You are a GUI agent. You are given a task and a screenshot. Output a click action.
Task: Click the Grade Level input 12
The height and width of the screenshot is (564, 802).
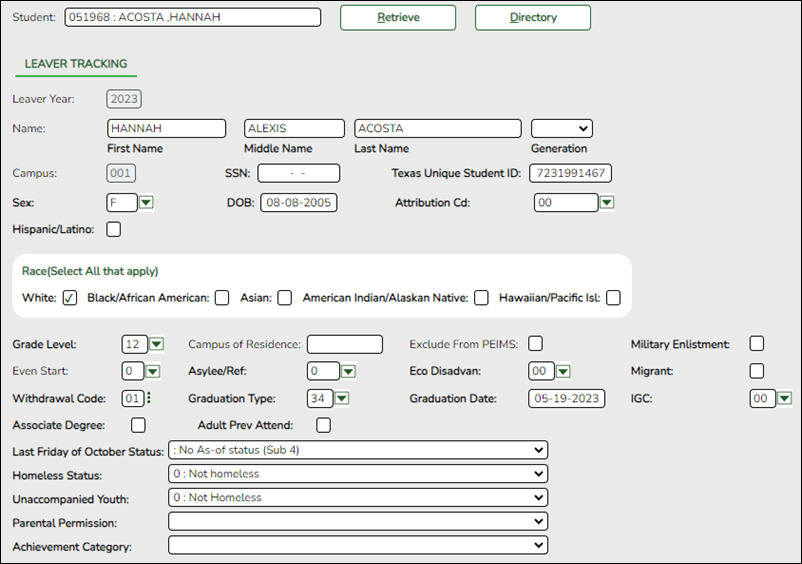point(135,344)
